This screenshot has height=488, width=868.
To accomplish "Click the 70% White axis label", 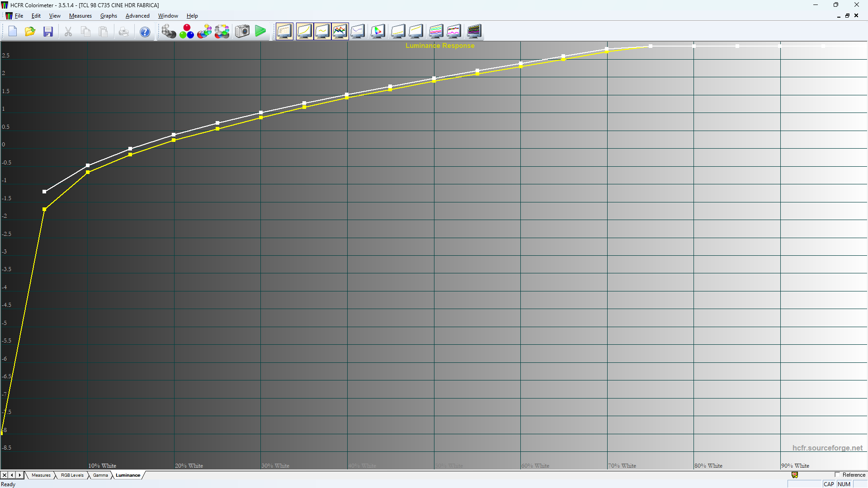I will 622,466.
